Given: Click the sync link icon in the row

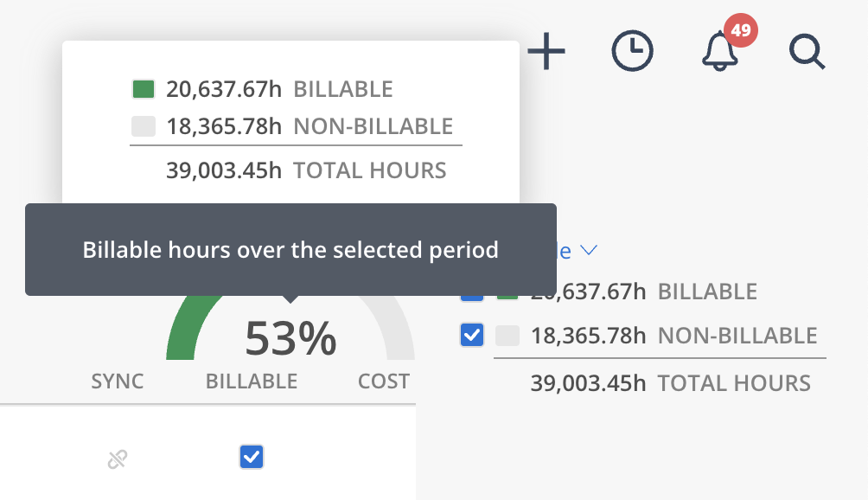Looking at the screenshot, I should pos(118,458).
